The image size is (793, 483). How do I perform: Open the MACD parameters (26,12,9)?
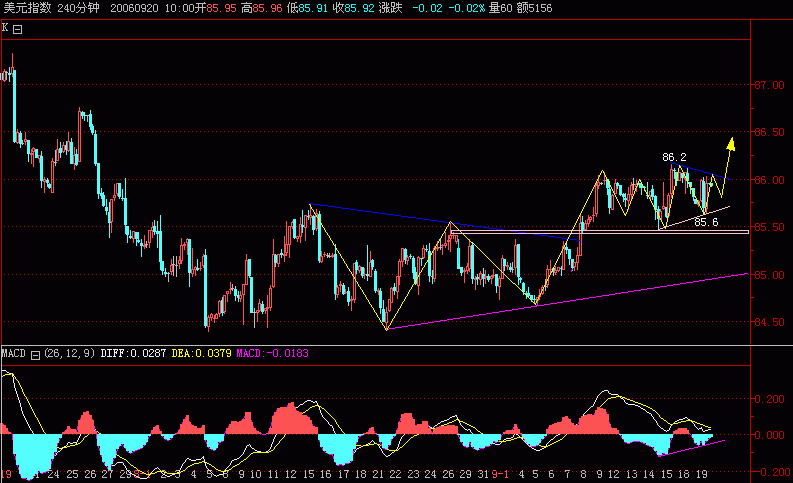tap(69, 353)
